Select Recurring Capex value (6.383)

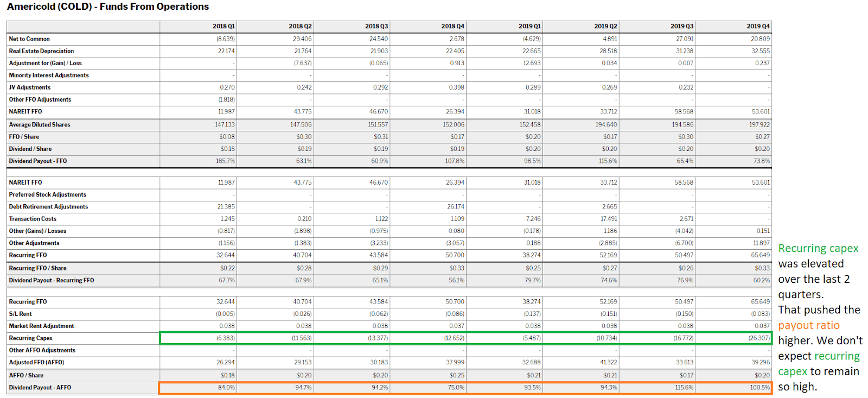[x=226, y=338]
